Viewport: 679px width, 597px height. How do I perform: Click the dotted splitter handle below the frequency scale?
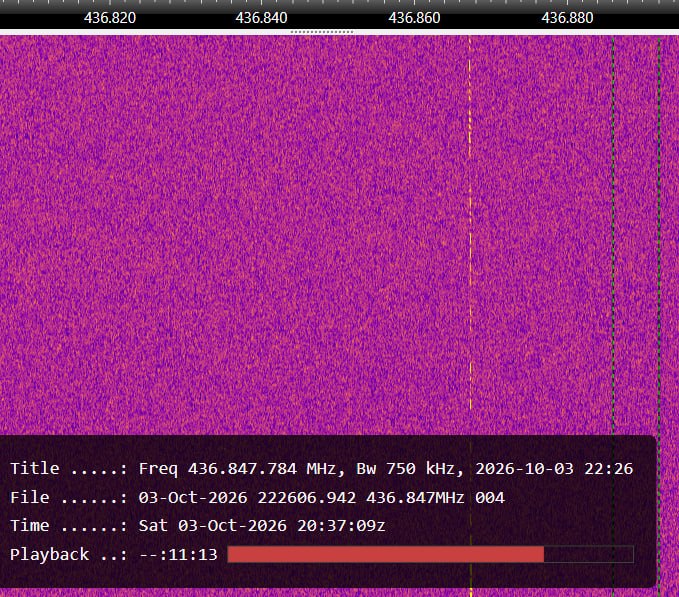322,32
